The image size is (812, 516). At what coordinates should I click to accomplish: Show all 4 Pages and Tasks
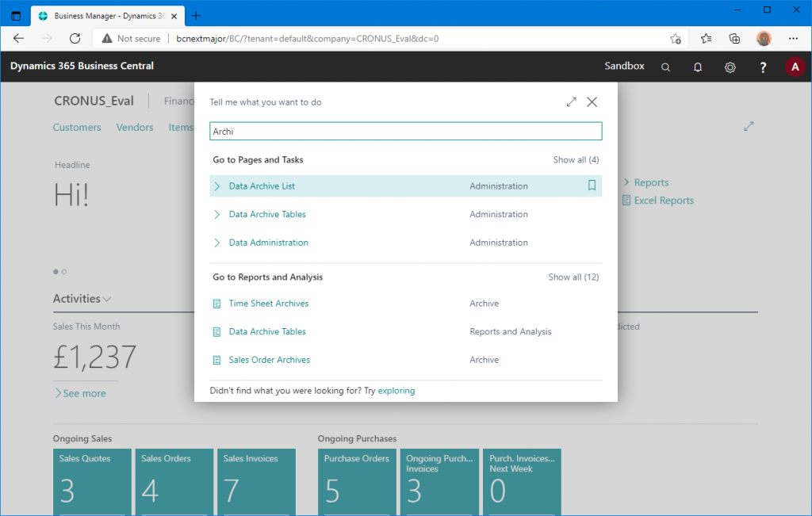576,160
